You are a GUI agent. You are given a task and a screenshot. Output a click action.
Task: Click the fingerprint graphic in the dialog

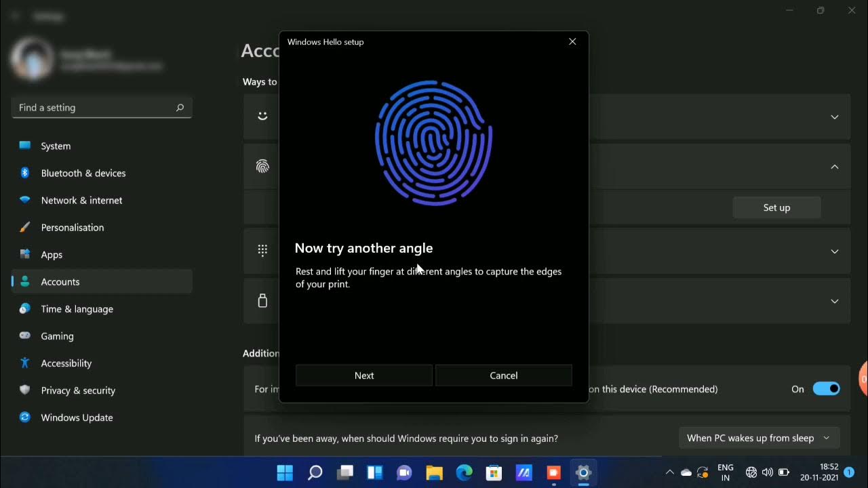point(434,142)
